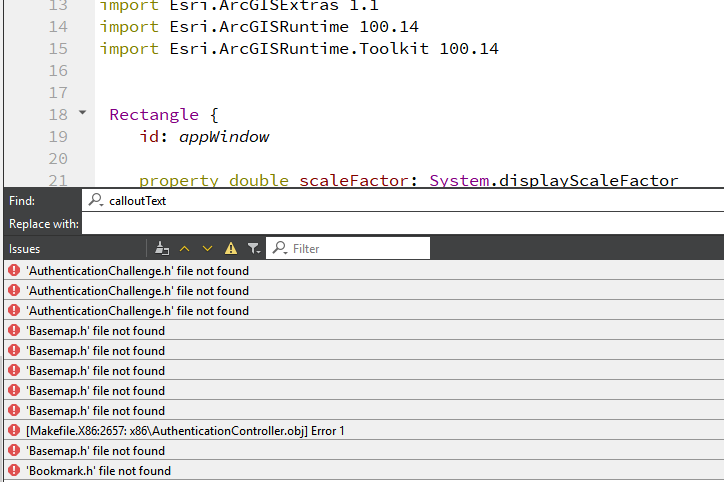724x482 pixels.
Task: Go to next issue arrow
Action: click(208, 248)
